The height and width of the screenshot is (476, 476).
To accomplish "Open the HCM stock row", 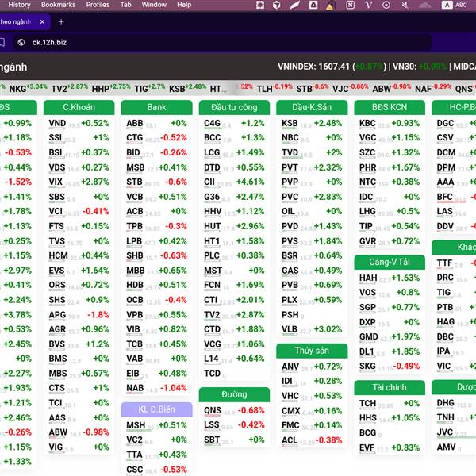I will (79, 256).
